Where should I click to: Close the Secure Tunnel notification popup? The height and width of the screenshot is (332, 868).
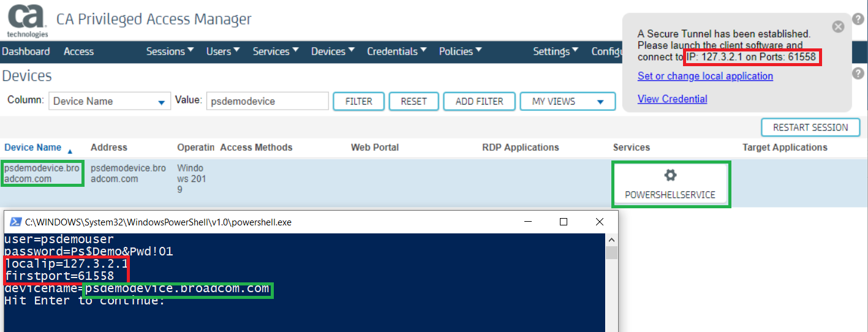(x=838, y=27)
